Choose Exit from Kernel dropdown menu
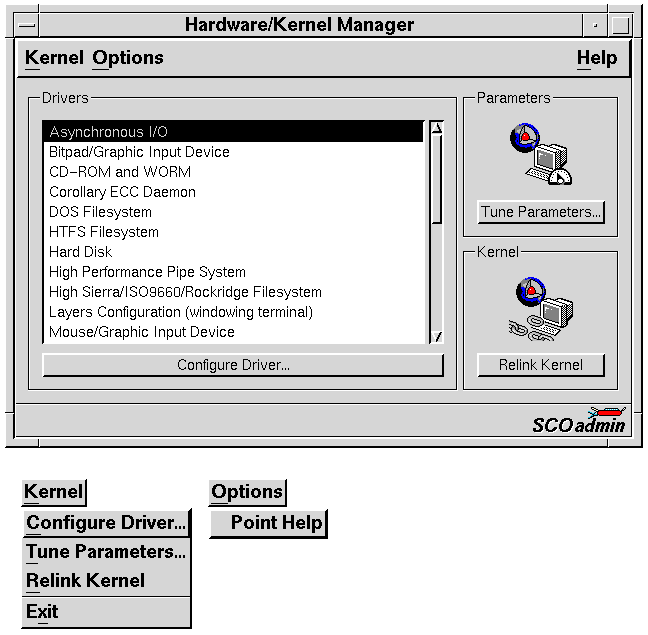 click(x=43, y=612)
